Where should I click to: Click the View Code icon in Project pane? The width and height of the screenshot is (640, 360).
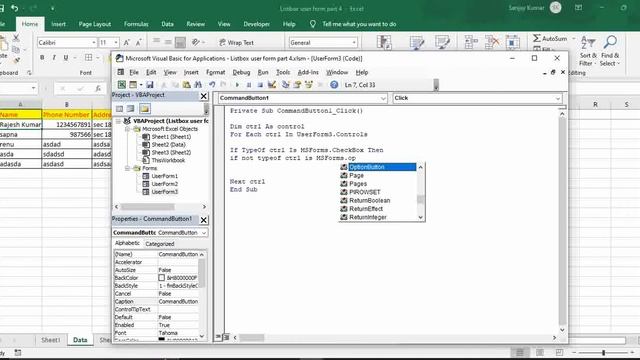(119, 109)
